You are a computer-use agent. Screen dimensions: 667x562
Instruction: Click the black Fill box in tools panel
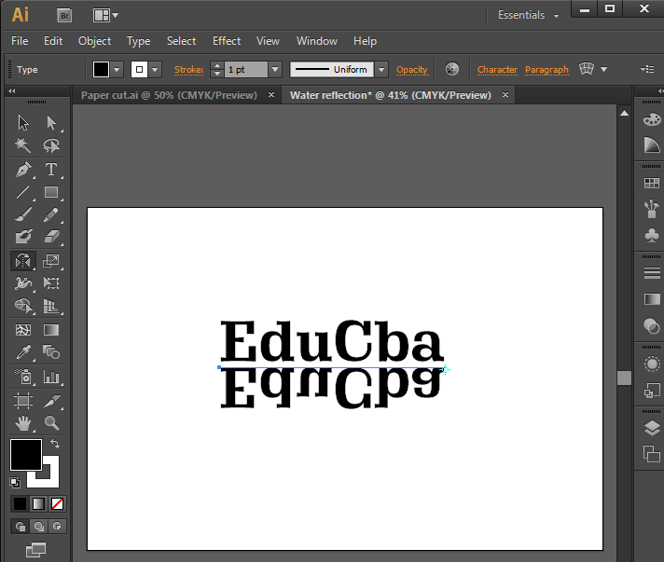point(26,455)
